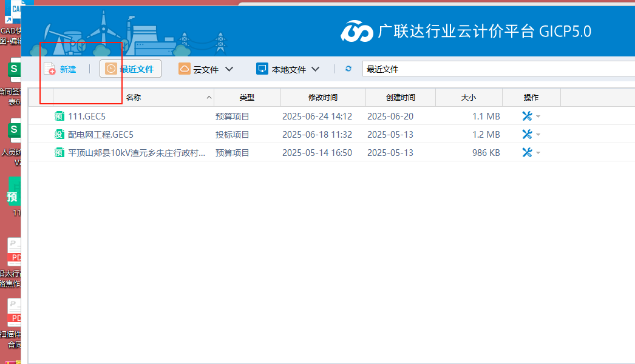
Task: Open tools icon for 平顶山郏县10kV row
Action: (527, 152)
